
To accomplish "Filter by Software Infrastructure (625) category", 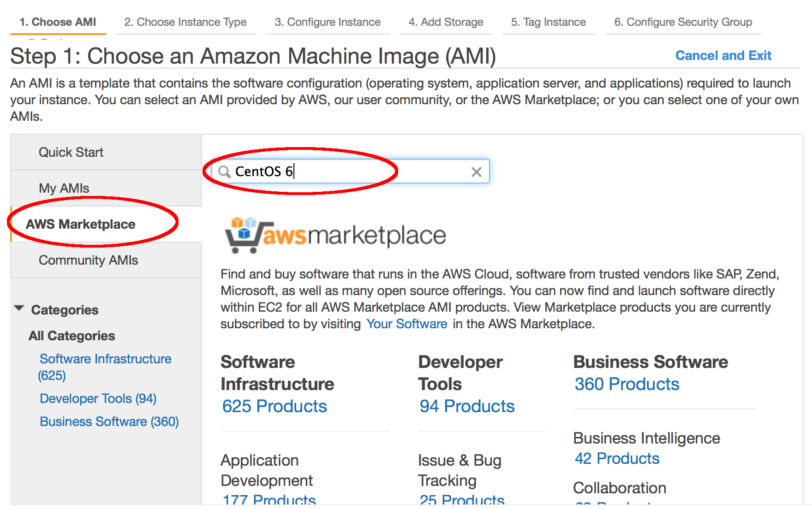I will 105,367.
